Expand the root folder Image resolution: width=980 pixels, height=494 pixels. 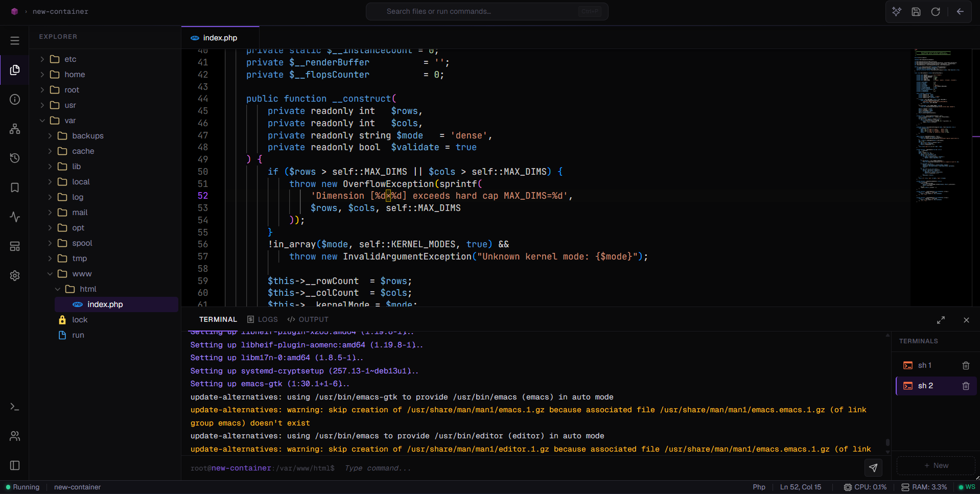42,90
